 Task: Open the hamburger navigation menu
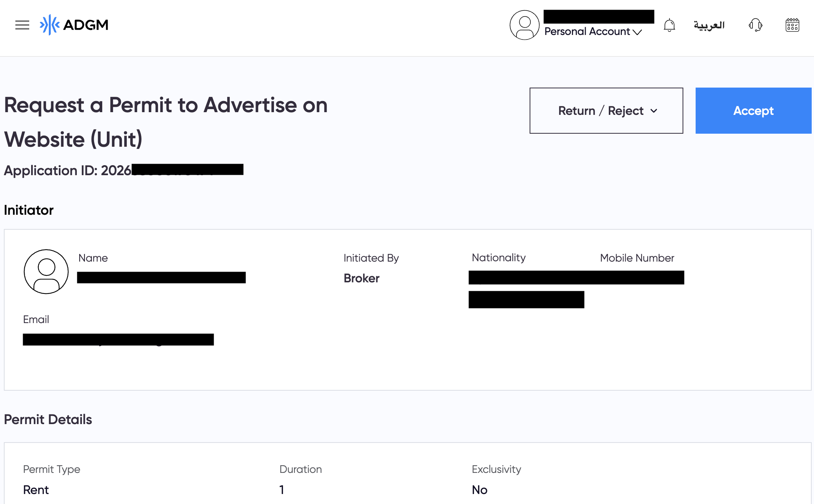pyautogui.click(x=22, y=25)
